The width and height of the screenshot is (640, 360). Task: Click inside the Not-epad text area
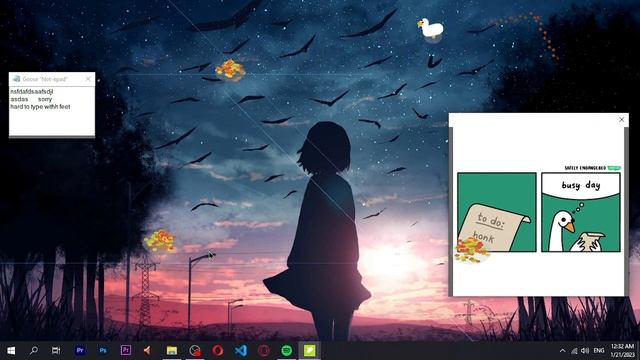point(52,111)
